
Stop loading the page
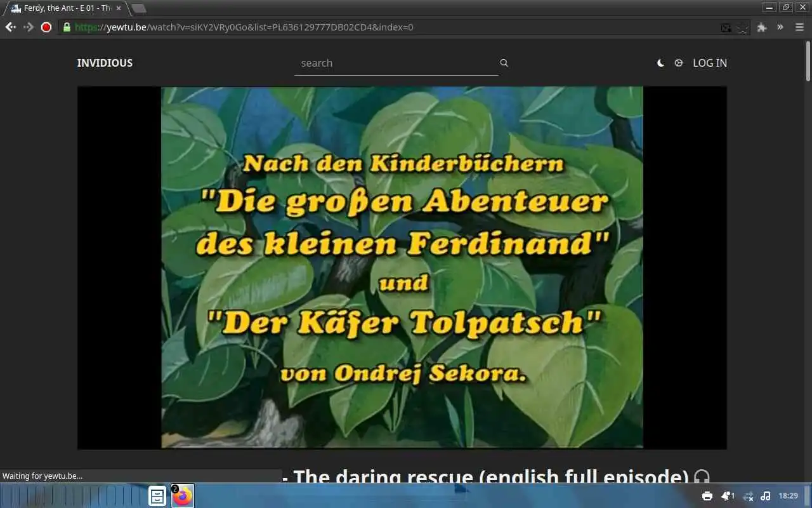click(x=46, y=27)
